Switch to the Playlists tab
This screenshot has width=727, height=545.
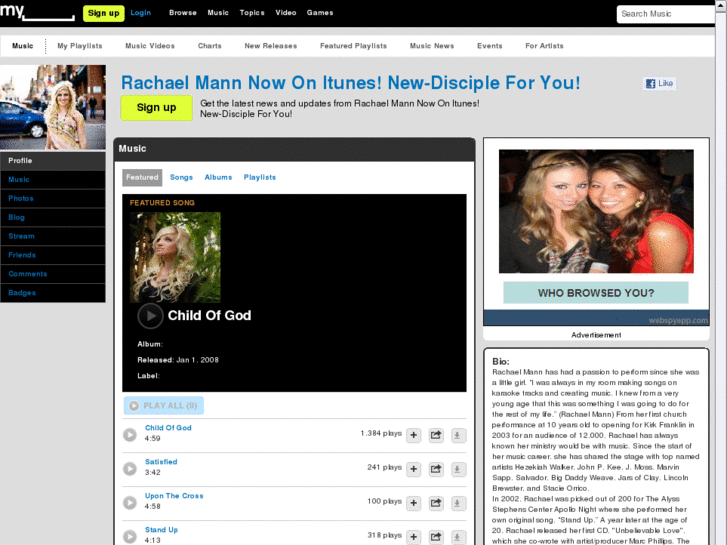(x=260, y=177)
